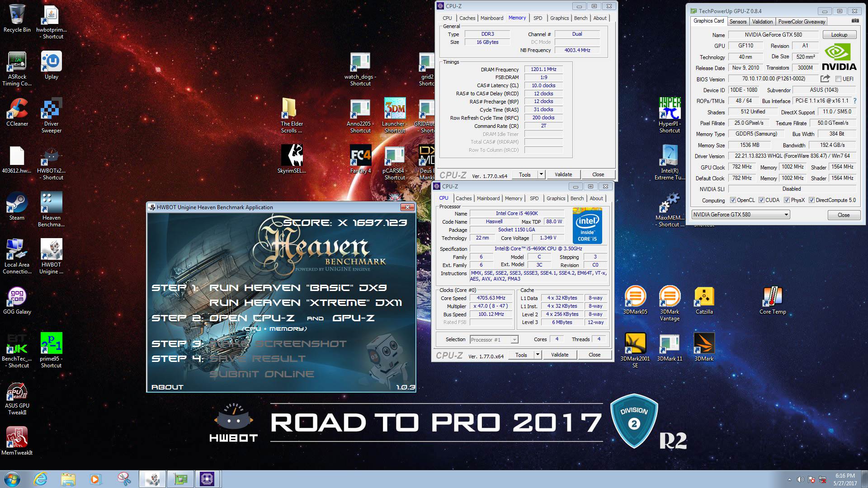Open The Elder Scrolls folder
The width and height of the screenshot is (868, 488).
tap(292, 115)
